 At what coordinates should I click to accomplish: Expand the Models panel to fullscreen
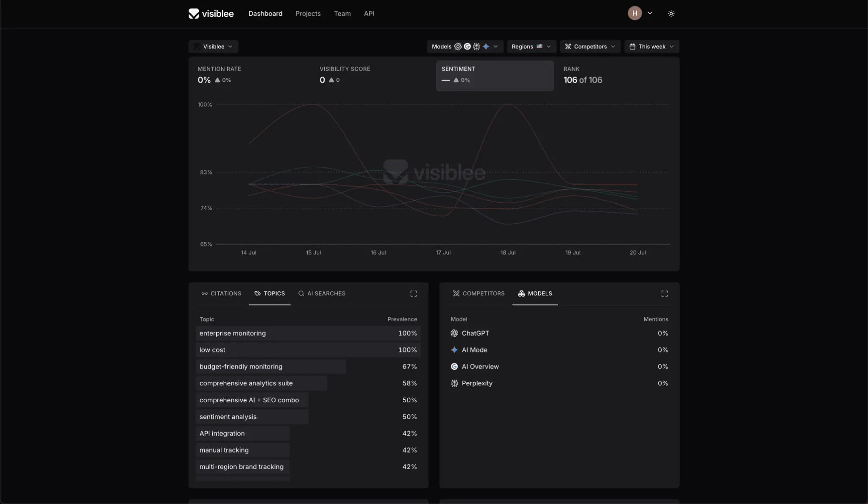click(x=665, y=294)
